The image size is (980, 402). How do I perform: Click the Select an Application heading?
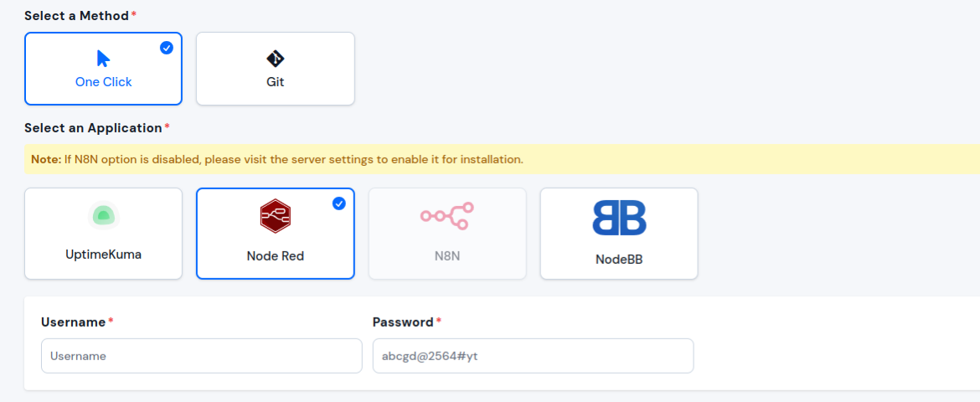93,128
